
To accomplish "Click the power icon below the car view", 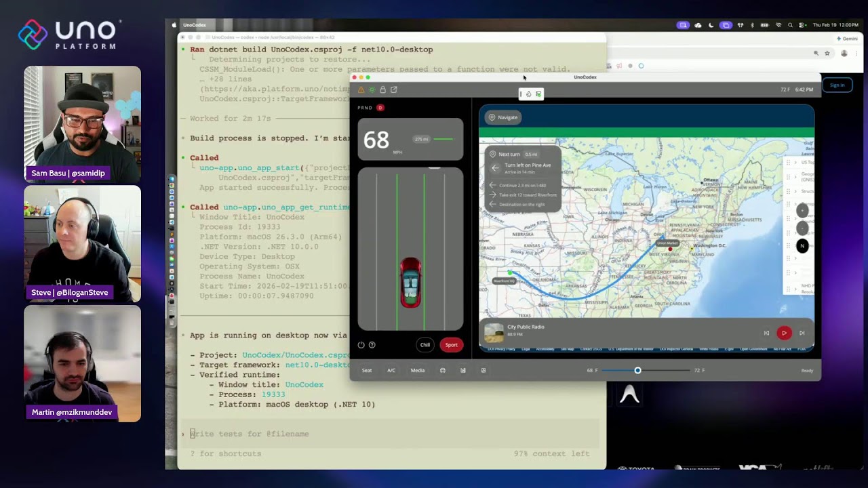I will pos(361,345).
